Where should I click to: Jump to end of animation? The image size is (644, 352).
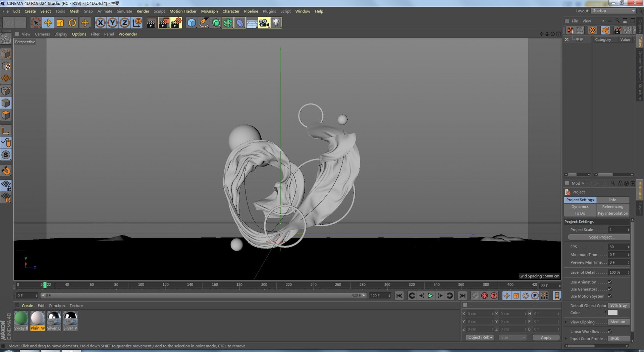click(462, 296)
